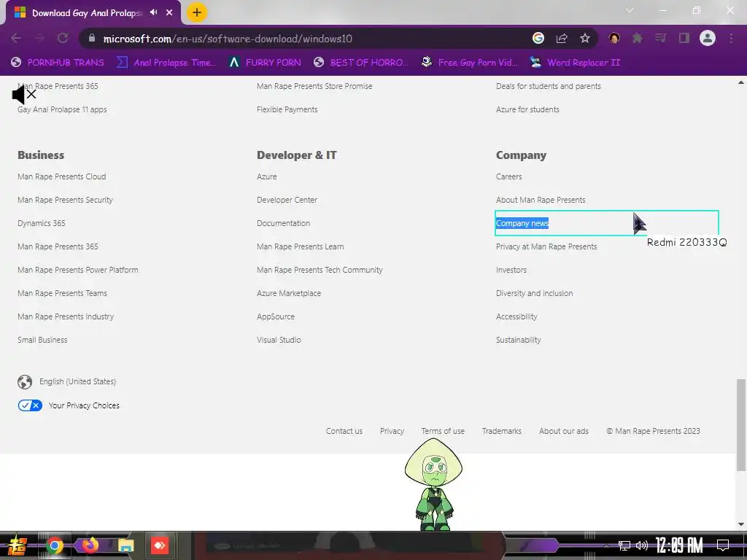This screenshot has height=560, width=747.
Task: Click the page scrollbar down arrow
Action: 741,524
